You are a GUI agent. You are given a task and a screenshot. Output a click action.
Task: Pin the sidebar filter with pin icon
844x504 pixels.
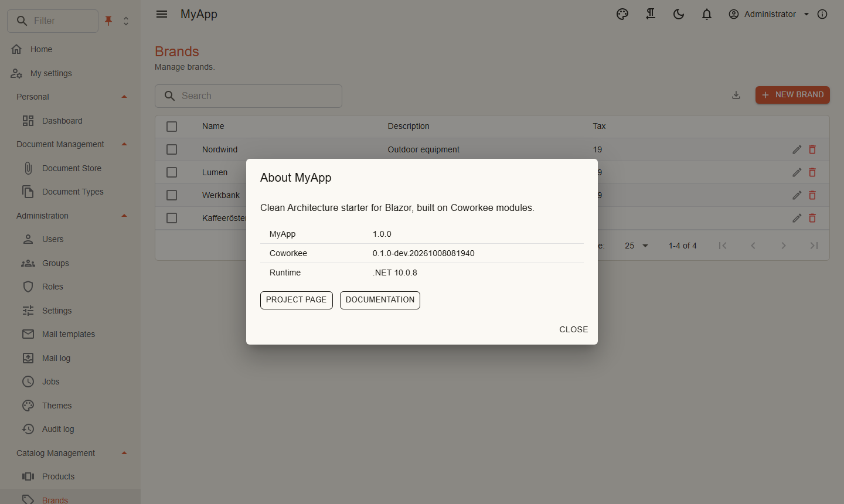click(x=108, y=21)
